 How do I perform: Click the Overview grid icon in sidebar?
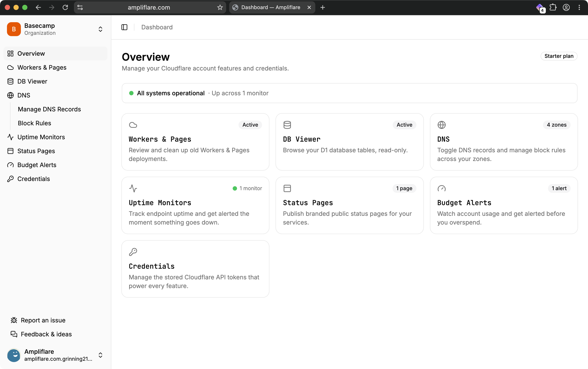tap(10, 54)
